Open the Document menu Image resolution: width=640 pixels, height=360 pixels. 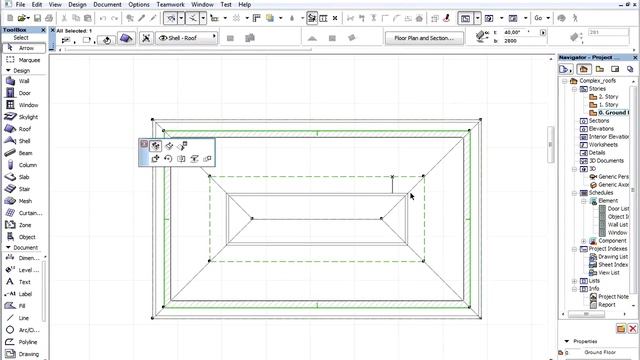point(107,4)
